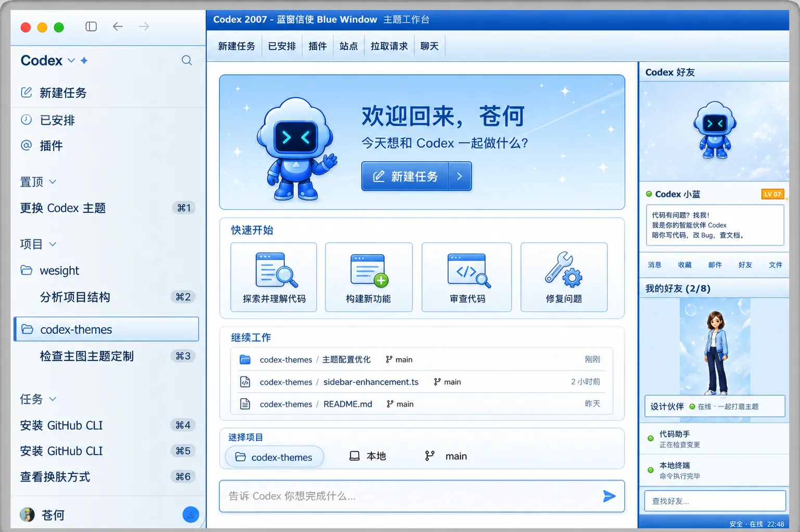Screen dimensions: 800x532
Task: Open pinned task 更换 Codex 主题
Action: (108, 208)
